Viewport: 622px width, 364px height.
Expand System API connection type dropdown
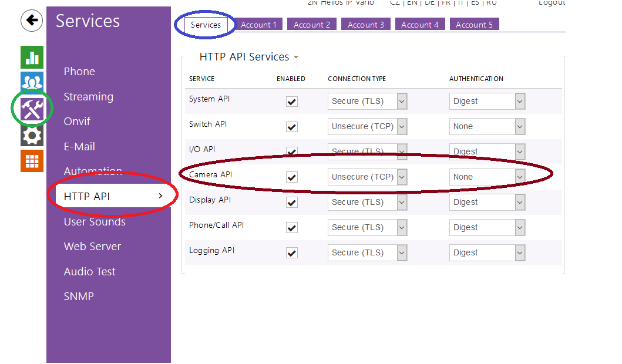[x=367, y=101]
